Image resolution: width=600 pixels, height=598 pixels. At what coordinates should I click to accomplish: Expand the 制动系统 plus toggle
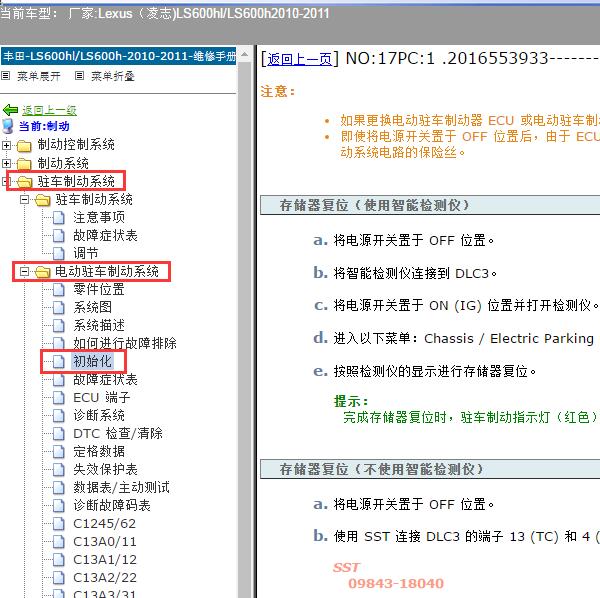[x=6, y=163]
